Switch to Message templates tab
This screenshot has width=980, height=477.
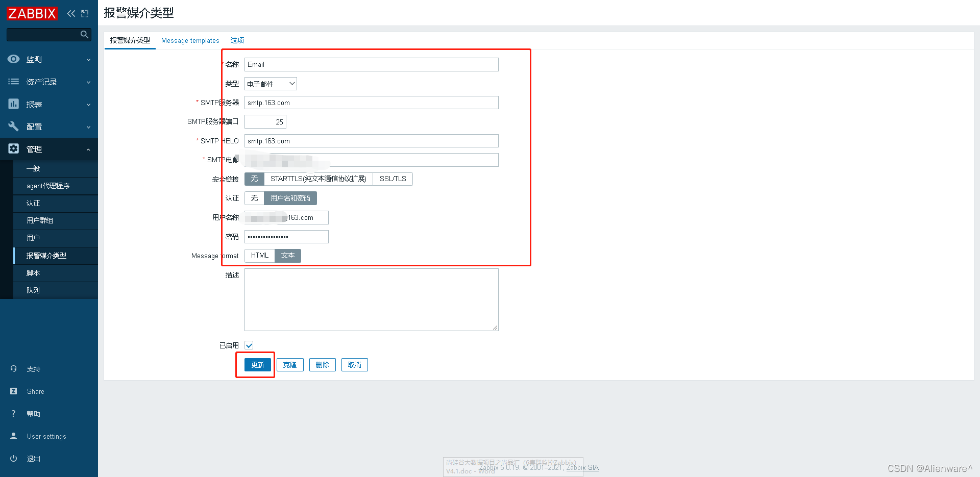190,40
